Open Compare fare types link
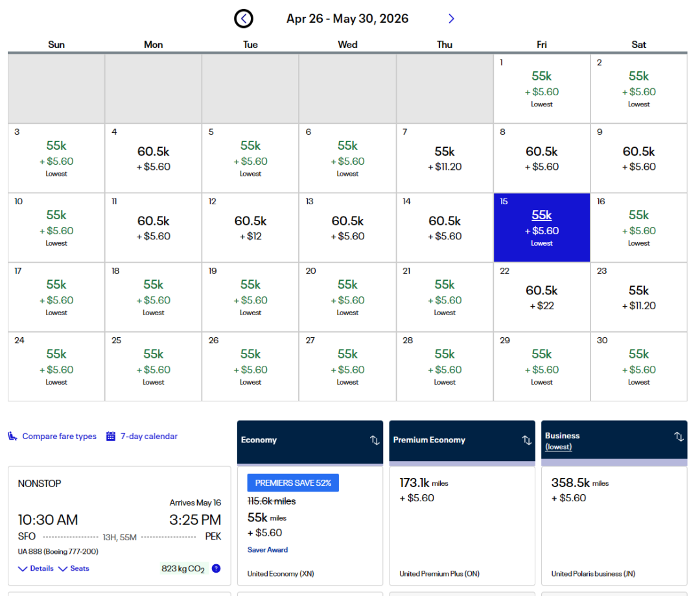The image size is (700, 596). tap(59, 436)
